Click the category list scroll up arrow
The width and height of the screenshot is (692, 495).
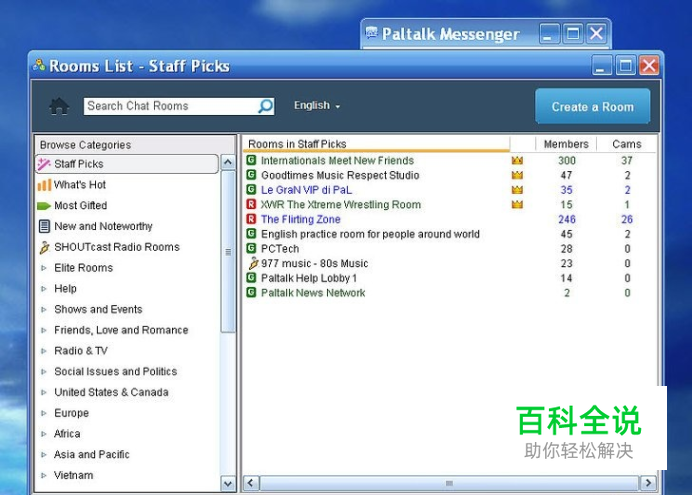228,162
